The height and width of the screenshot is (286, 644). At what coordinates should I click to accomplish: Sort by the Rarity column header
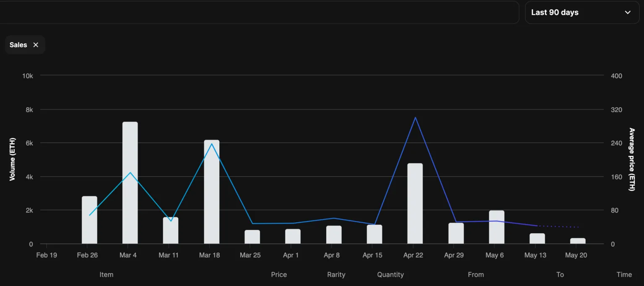(x=336, y=275)
